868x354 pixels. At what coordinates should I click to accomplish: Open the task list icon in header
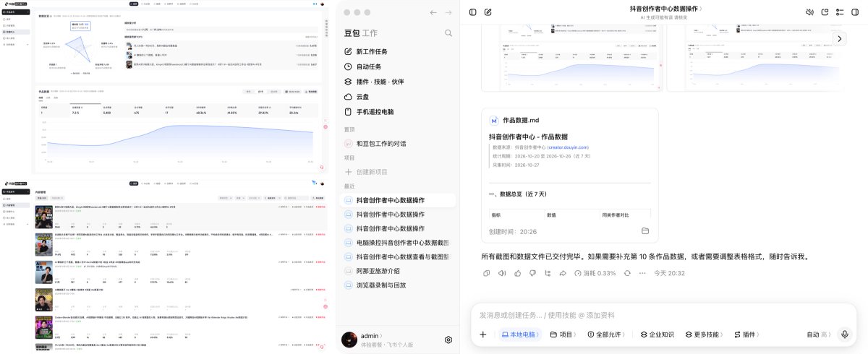[840, 12]
